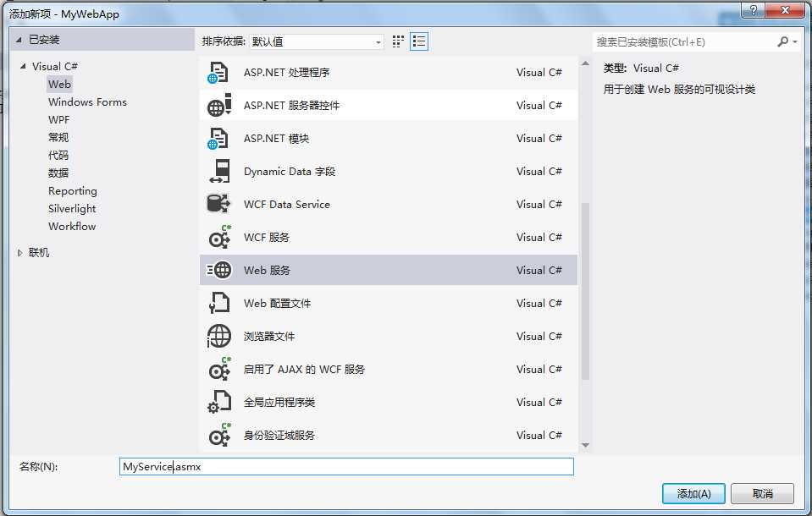Click the ASP.NET 服务器控件 globe icon
Screen dimensions: 812x516
coord(218,106)
